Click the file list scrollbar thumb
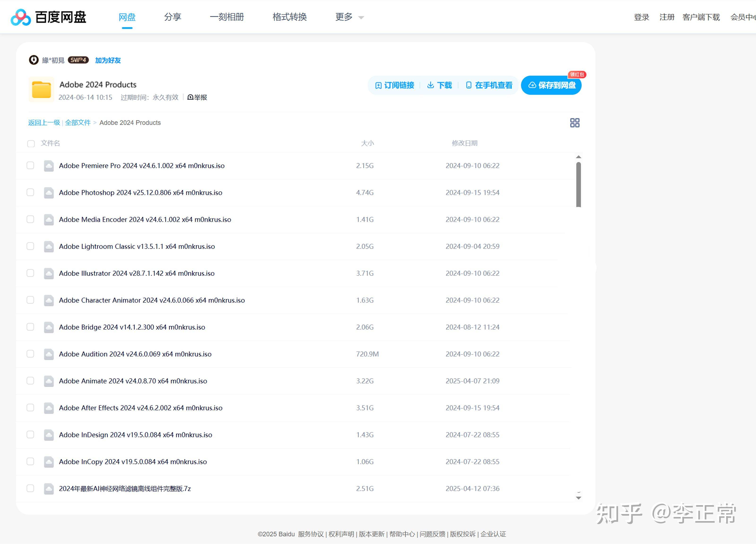The height and width of the screenshot is (544, 756). (579, 185)
